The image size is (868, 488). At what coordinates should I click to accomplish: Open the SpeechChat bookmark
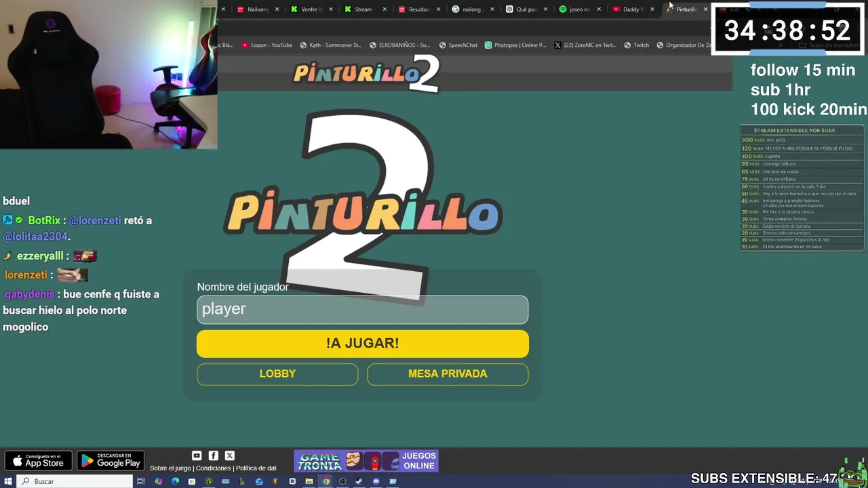[x=458, y=45]
